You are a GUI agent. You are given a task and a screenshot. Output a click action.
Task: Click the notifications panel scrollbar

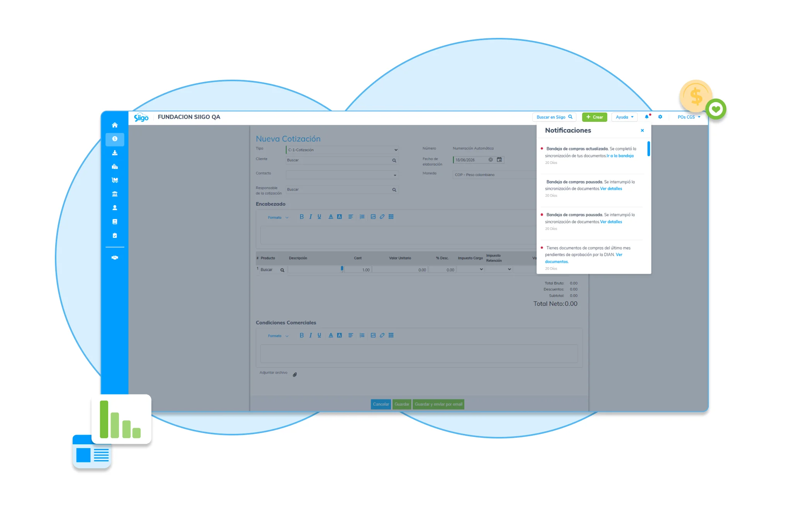pyautogui.click(x=649, y=149)
